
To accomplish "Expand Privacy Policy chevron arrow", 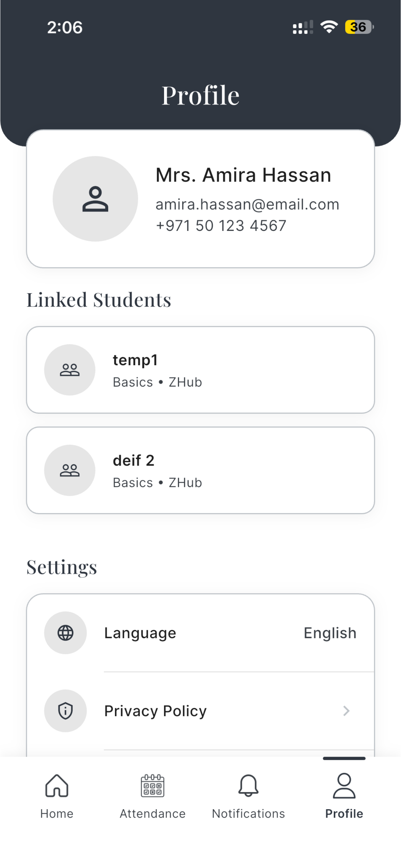I will pos(346,711).
